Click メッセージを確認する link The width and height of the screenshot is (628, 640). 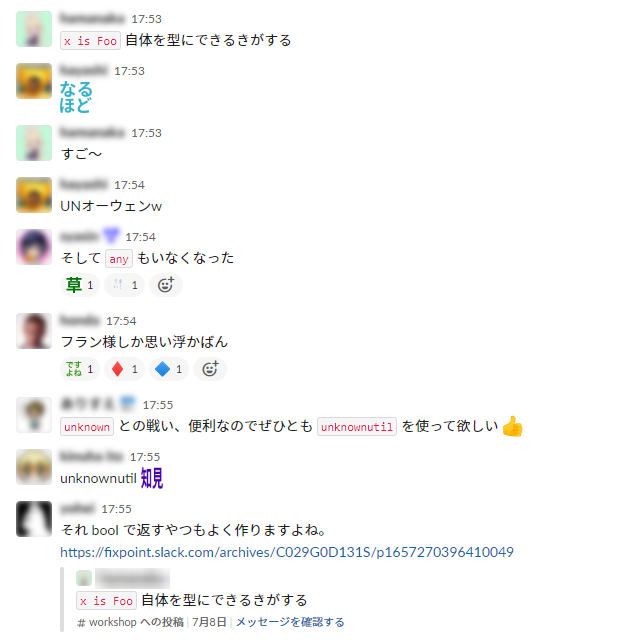coord(290,622)
